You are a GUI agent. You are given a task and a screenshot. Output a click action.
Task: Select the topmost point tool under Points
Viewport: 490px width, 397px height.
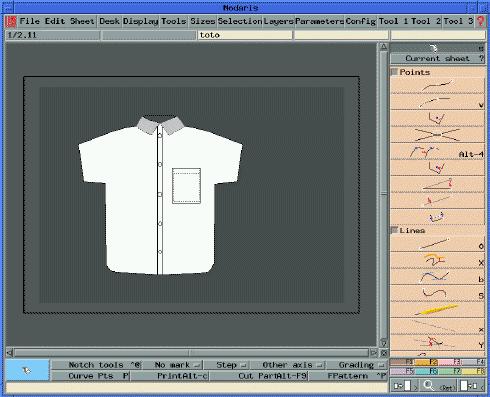(x=437, y=85)
